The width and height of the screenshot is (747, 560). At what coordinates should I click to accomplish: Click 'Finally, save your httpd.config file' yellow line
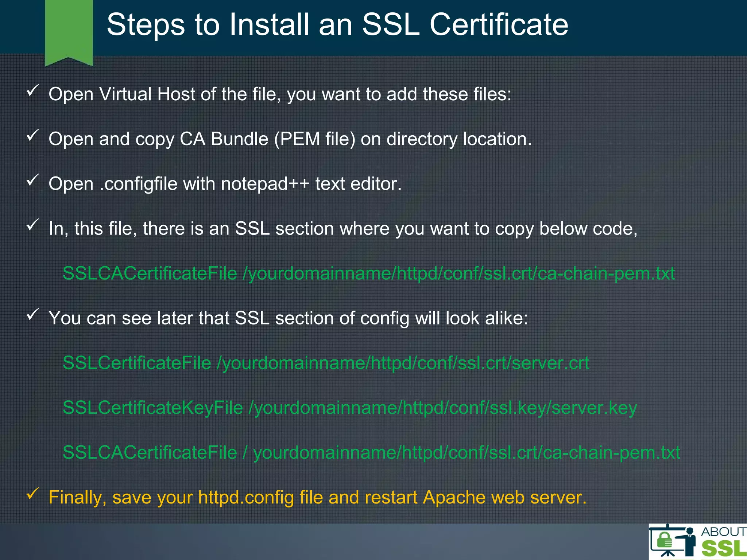(318, 498)
